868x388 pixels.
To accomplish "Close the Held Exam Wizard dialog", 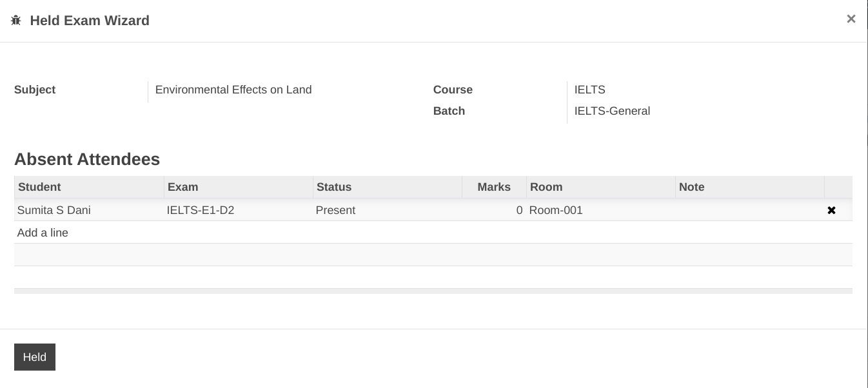I will point(851,19).
